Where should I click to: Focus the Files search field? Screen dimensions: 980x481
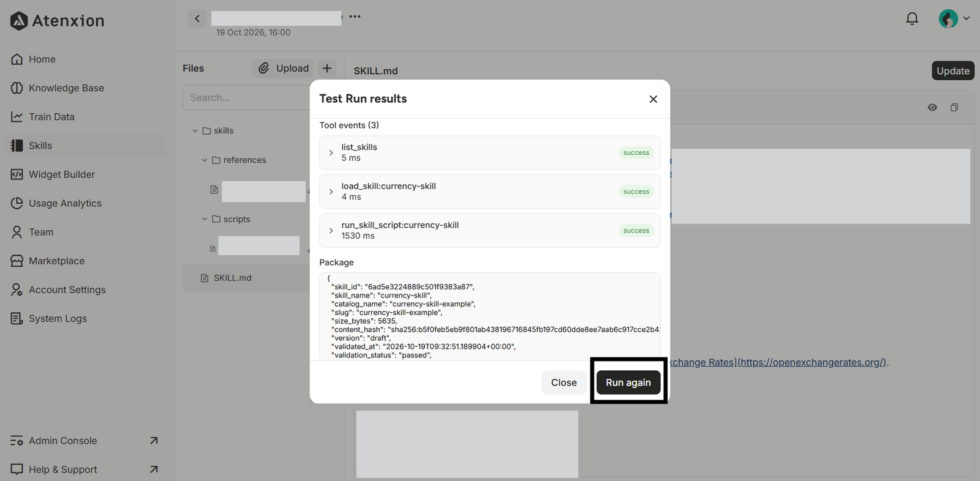[x=246, y=97]
